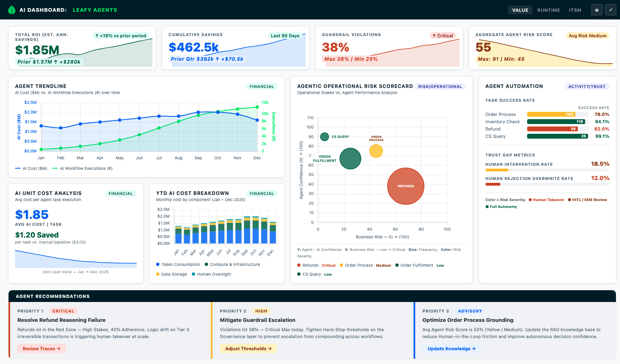The image size is (620, 364).
Task: Switch to the ITSM tab
Action: coord(575,10)
